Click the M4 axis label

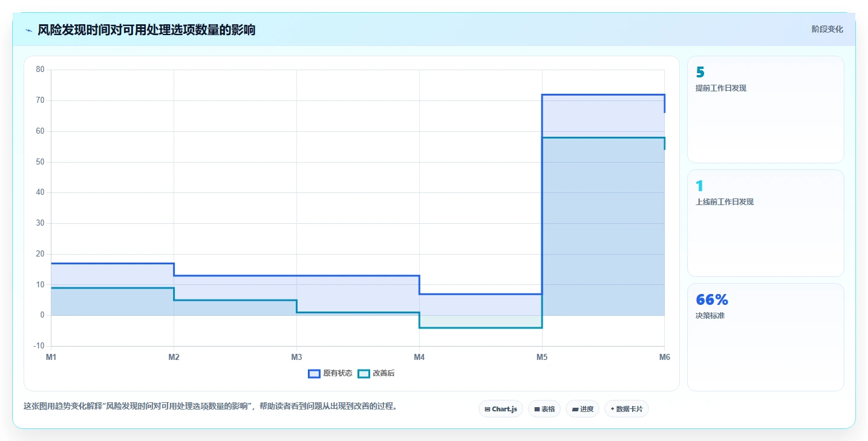click(x=419, y=358)
